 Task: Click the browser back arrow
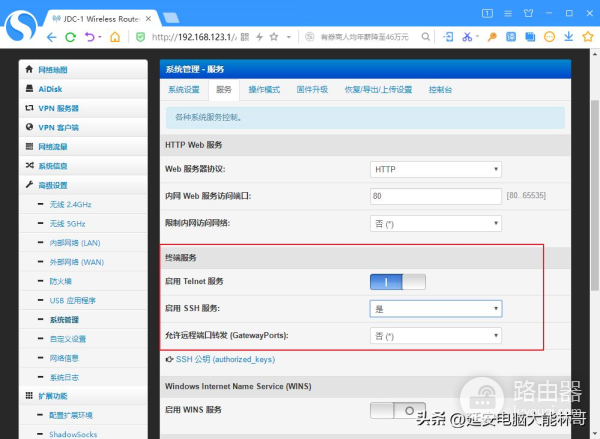pyautogui.click(x=50, y=37)
